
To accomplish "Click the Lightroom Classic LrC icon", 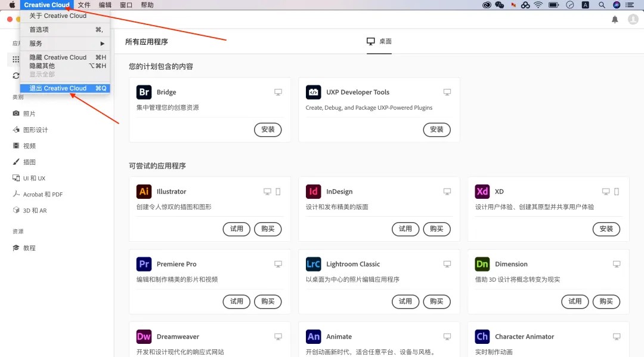I will click(314, 264).
